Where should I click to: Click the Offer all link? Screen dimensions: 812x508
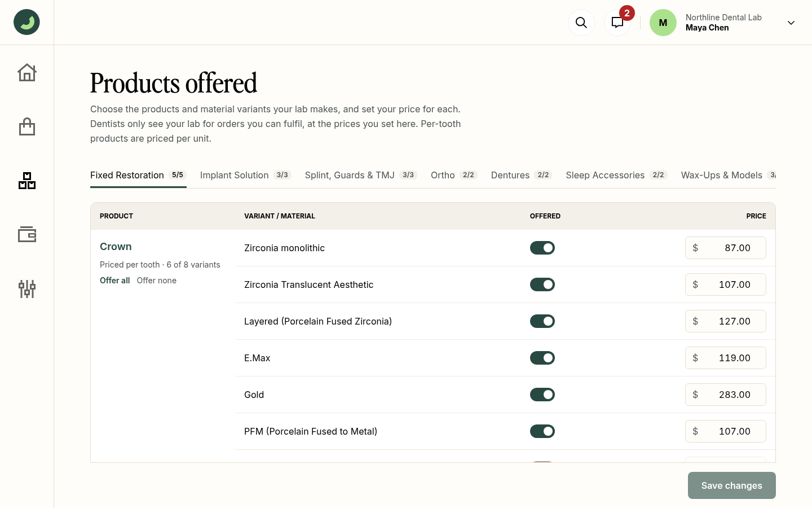click(115, 281)
